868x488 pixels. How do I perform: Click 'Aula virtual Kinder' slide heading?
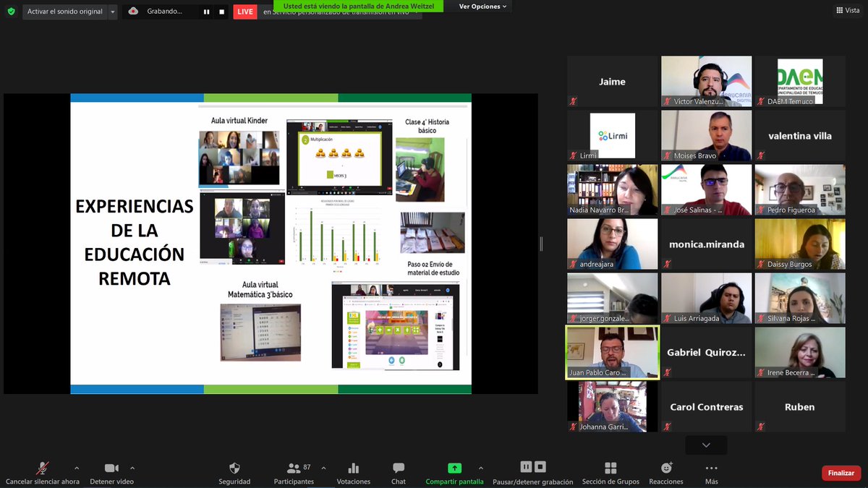pos(239,119)
